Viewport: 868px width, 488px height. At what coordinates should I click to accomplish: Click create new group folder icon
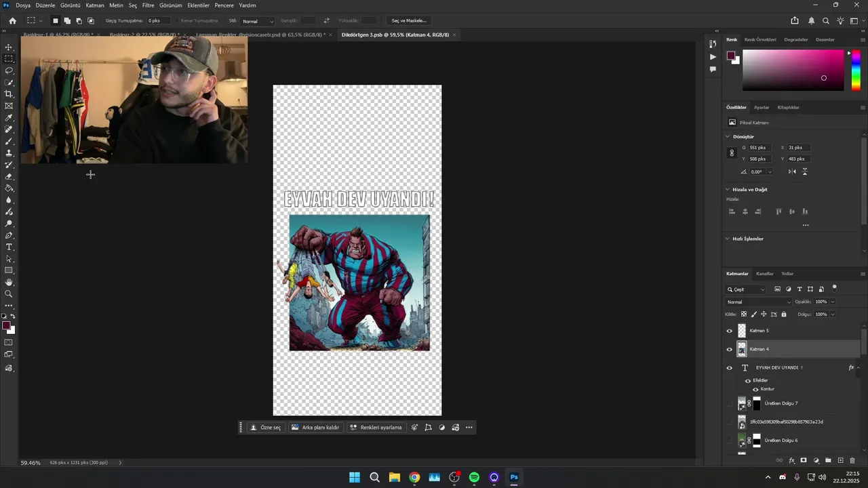828,460
